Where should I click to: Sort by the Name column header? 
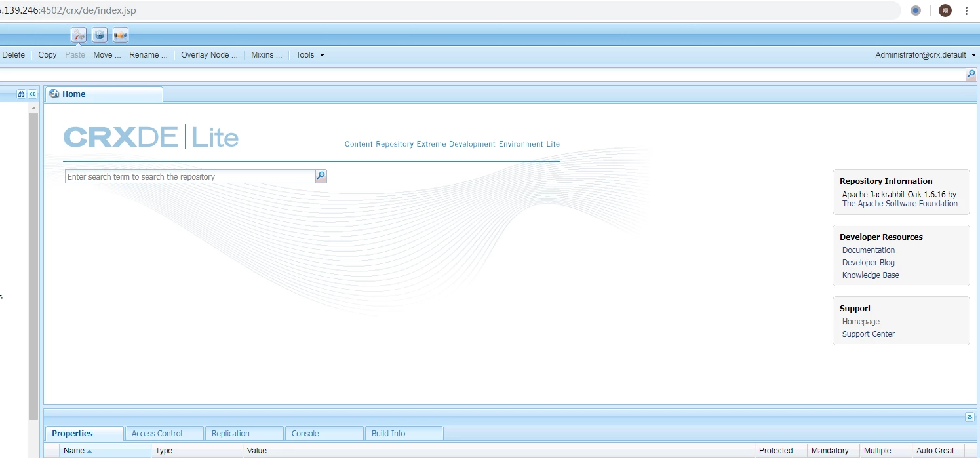[x=105, y=451]
